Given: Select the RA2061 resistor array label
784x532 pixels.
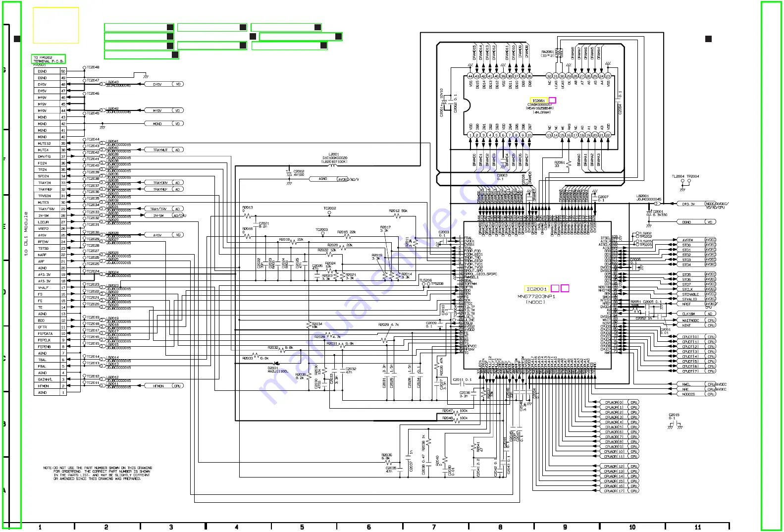Looking at the screenshot, I should click(x=548, y=52).
